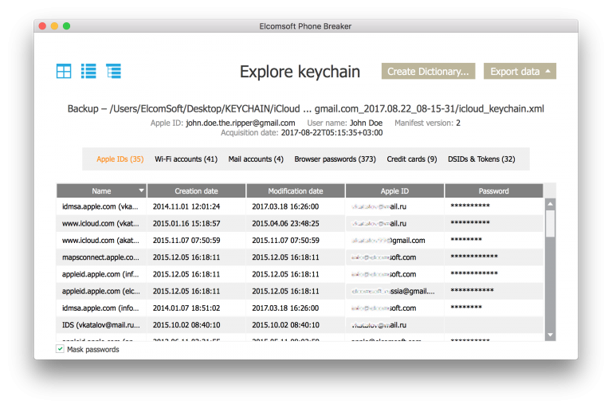Open the Apple IDs (35) tab

[119, 159]
